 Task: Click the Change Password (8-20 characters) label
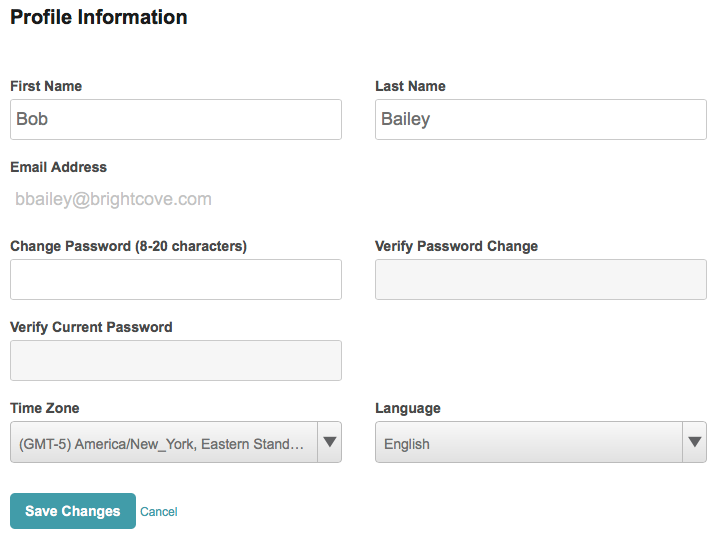(128, 246)
